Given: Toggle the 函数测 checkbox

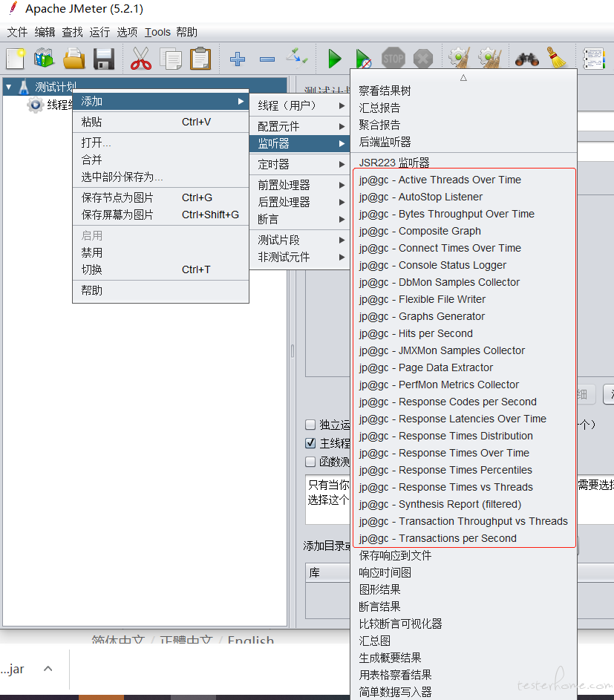Looking at the screenshot, I should (x=310, y=462).
